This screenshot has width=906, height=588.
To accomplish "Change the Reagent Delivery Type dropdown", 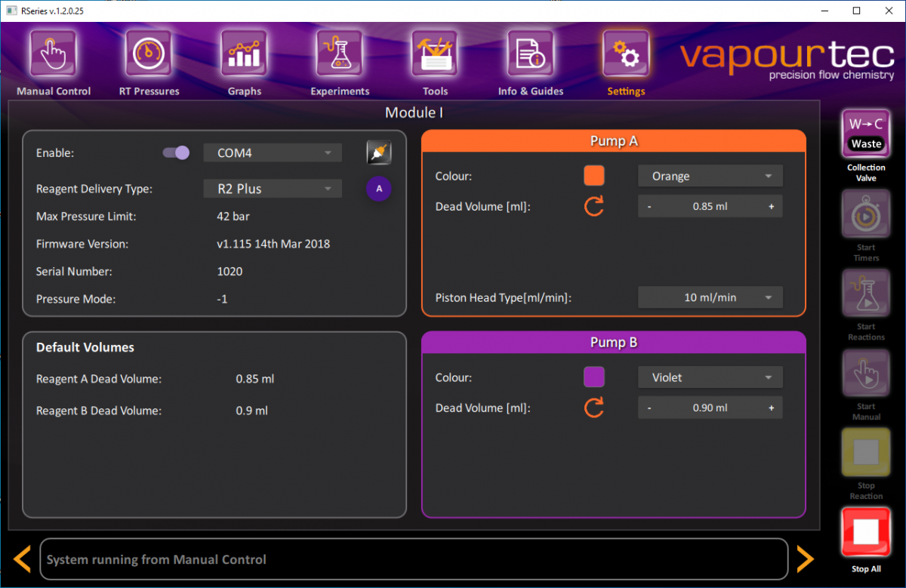I will click(272, 188).
